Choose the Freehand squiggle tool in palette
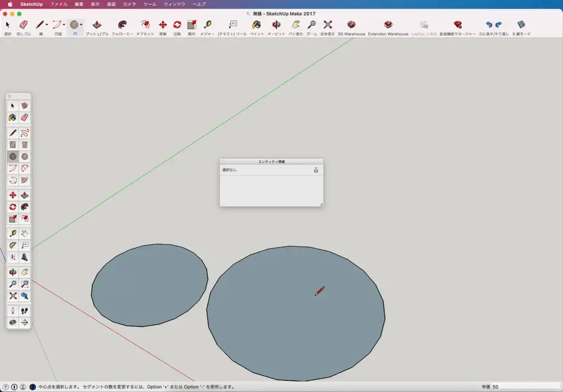The height and width of the screenshot is (392, 563). [24, 133]
